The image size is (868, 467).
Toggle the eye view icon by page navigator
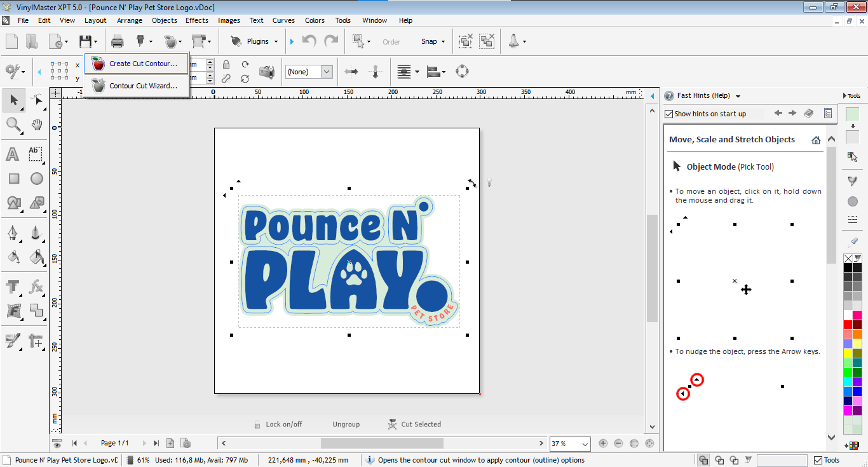click(58, 443)
